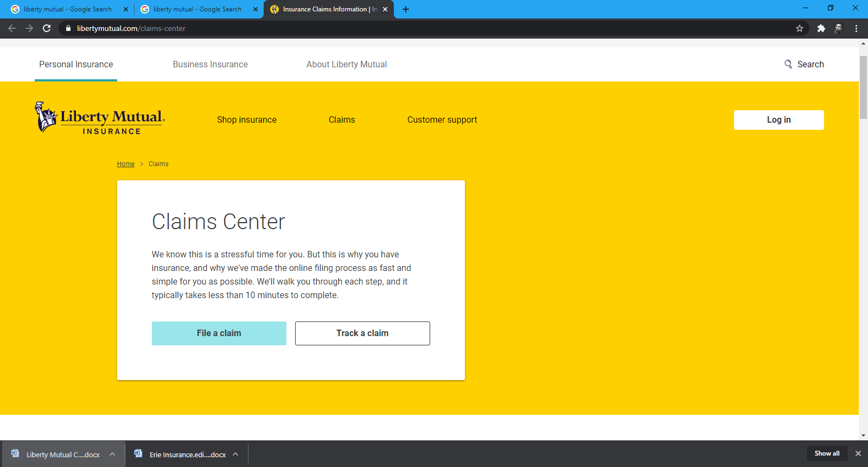Select the Insurance Claims Information tab
Viewport: 868px width, 467px height.
pyautogui.click(x=329, y=9)
